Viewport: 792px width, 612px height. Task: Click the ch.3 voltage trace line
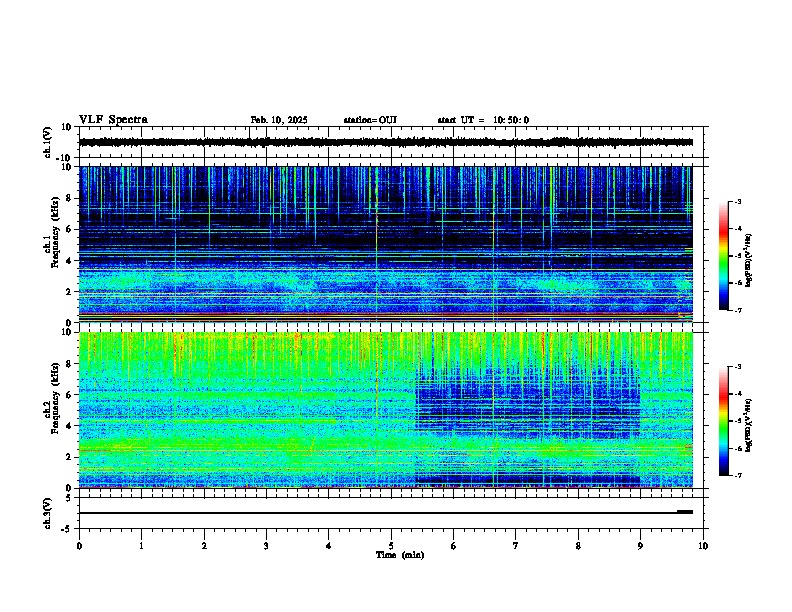386,513
